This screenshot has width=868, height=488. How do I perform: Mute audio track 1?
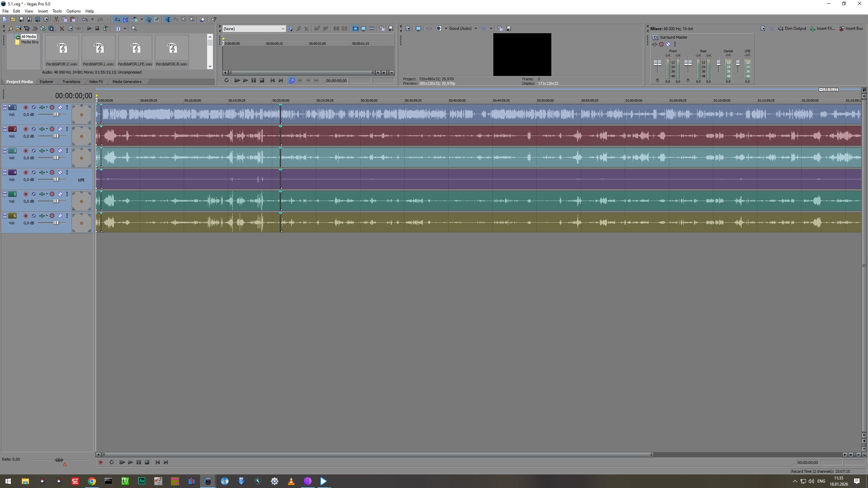(x=60, y=107)
